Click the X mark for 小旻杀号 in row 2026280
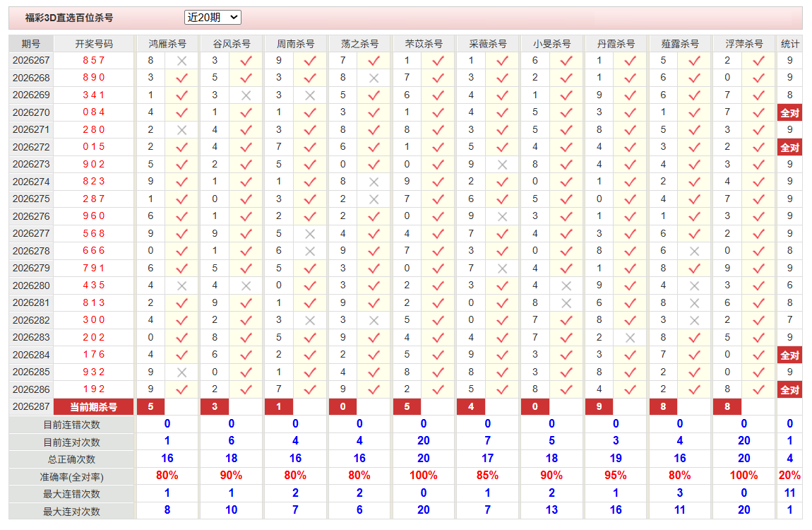This screenshot has width=812, height=530. point(566,286)
